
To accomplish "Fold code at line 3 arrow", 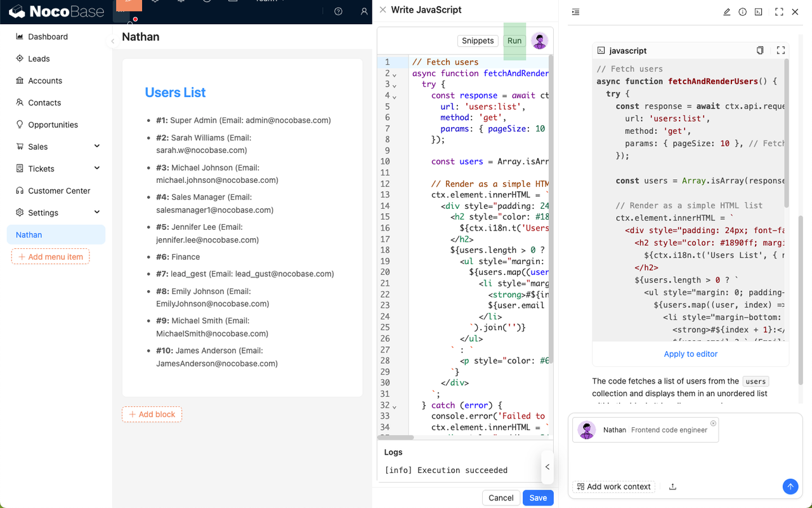I will pyautogui.click(x=395, y=85).
